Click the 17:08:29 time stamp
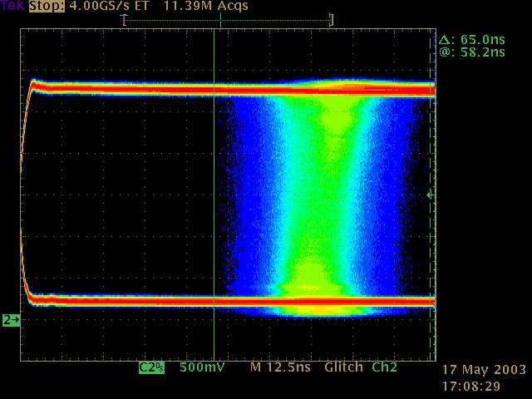This screenshot has width=532, height=399. pos(471,387)
